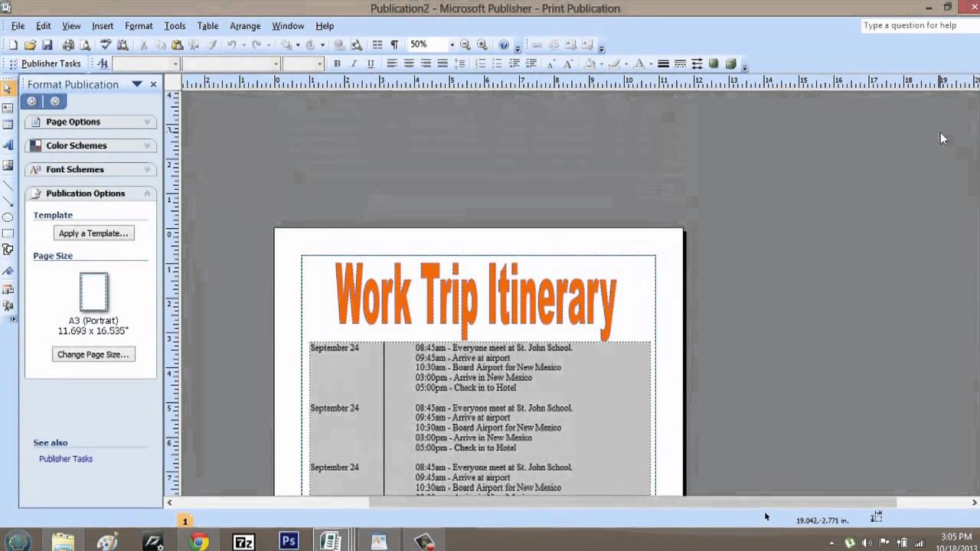Image resolution: width=980 pixels, height=551 pixels.
Task: Open the Tools menu
Action: 175,26
